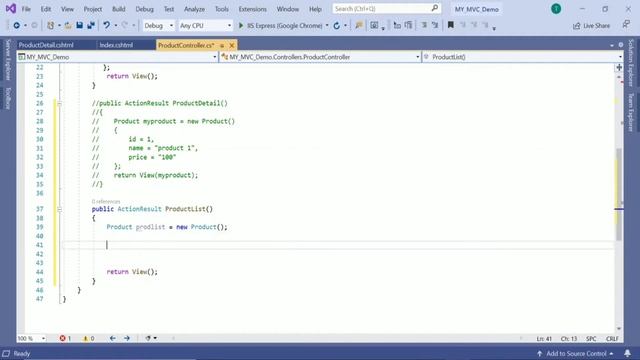Click the browser Refresh icon in toolbar

(x=337, y=25)
